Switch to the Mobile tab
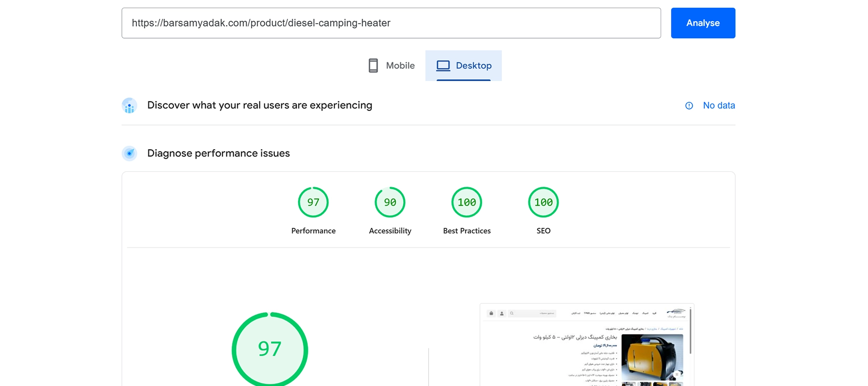The height and width of the screenshot is (386, 868). pos(391,66)
